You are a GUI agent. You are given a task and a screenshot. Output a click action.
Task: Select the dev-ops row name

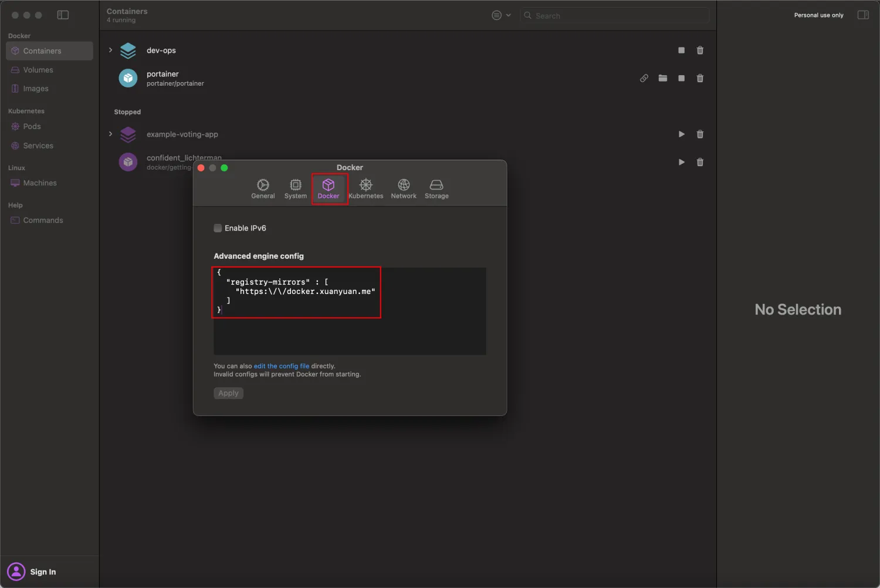coord(161,50)
